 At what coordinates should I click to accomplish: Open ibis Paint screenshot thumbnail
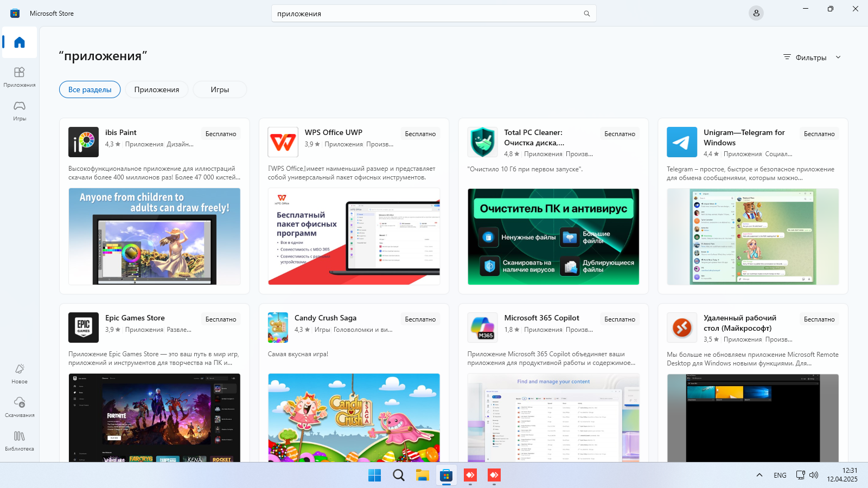[155, 236]
